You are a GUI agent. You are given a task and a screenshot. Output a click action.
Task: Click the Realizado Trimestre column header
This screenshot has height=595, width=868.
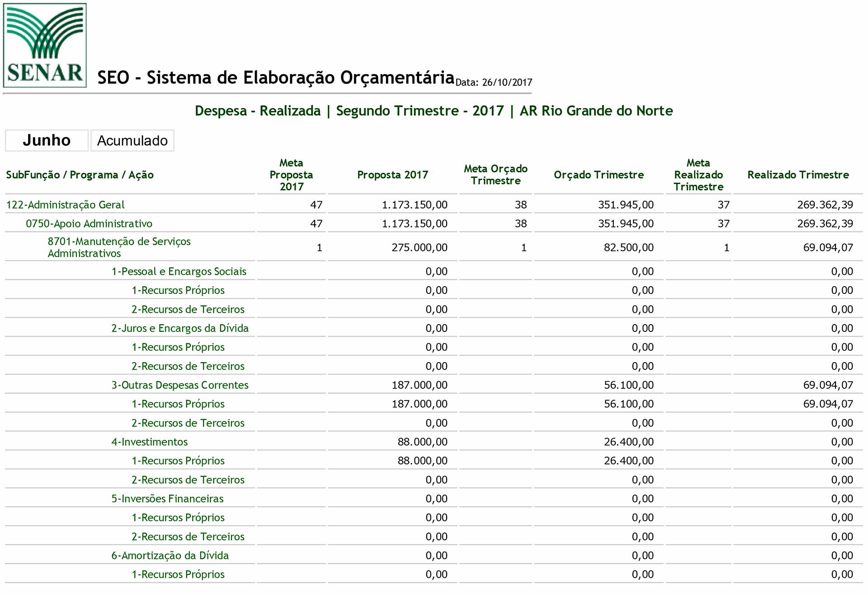798,175
